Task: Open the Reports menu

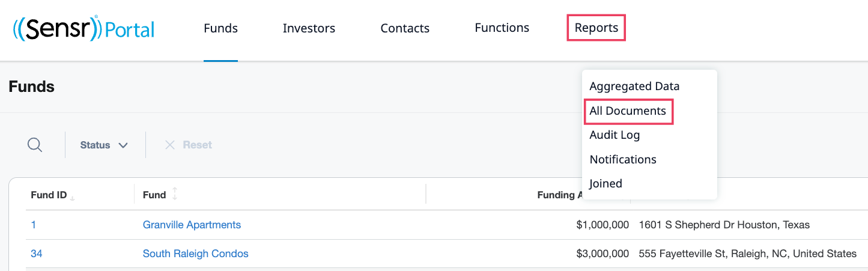Action: pos(596,28)
